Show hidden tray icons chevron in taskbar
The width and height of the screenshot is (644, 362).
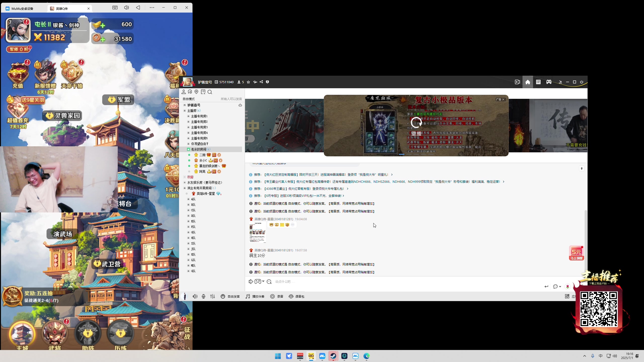coord(585,356)
